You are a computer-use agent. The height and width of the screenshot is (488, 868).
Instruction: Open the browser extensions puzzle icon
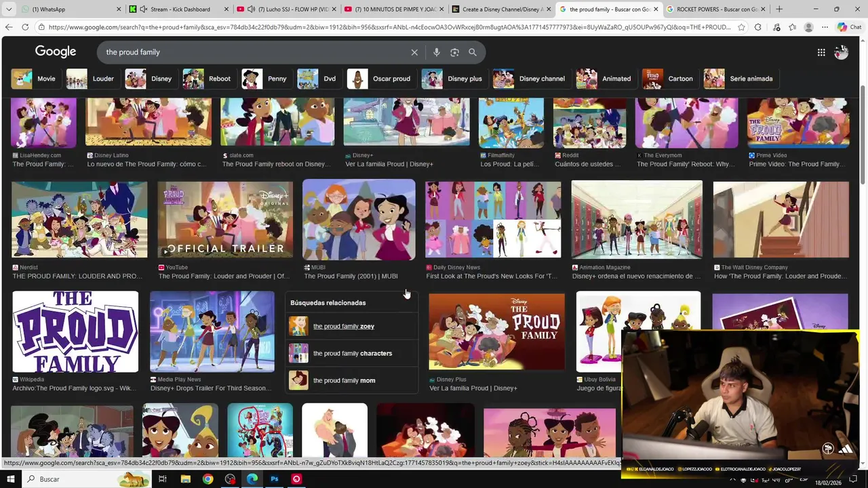click(x=758, y=27)
